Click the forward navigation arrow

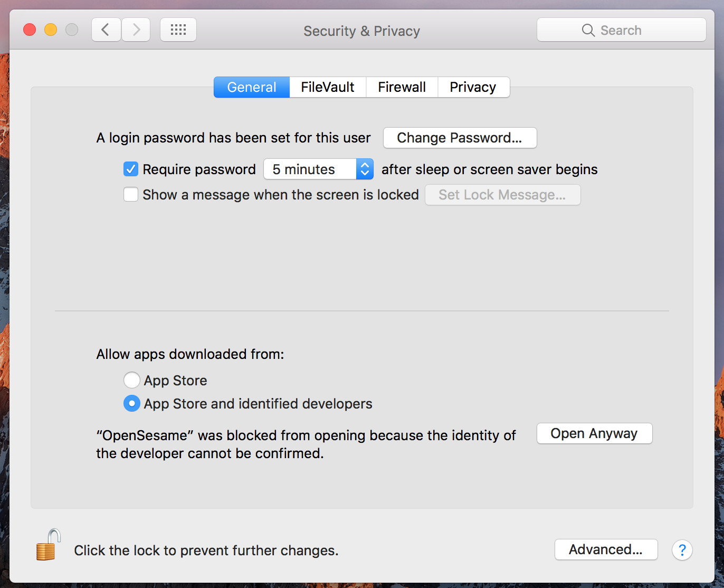(x=136, y=30)
